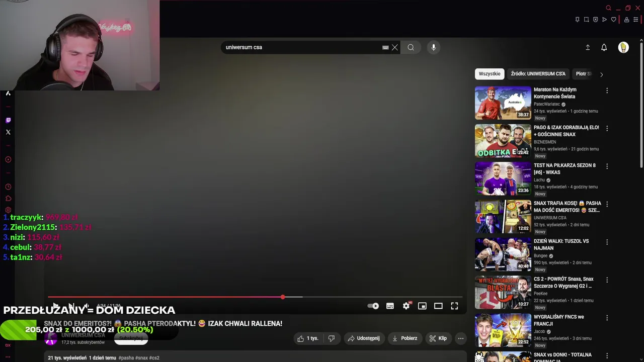Open options for 'PAGO & IZAK ODRABIAJĄ ELO' video
The height and width of the screenshot is (362, 644).
[607, 128]
